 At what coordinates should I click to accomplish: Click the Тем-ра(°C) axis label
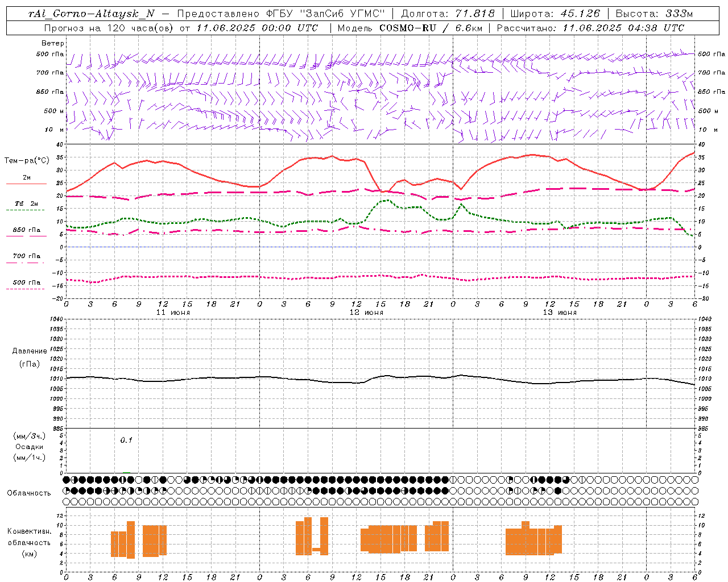pos(27,160)
